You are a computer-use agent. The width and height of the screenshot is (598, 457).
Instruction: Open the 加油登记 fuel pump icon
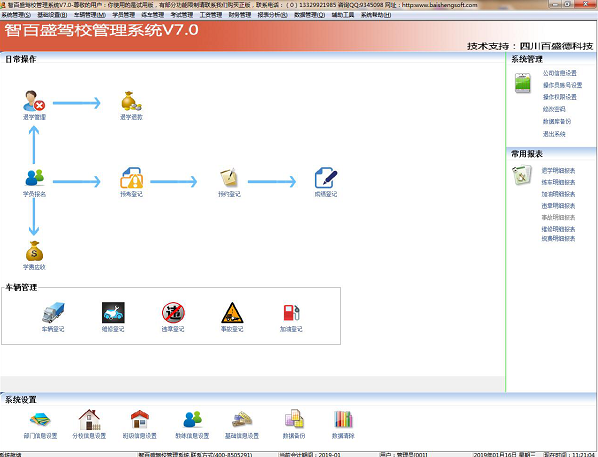291,313
